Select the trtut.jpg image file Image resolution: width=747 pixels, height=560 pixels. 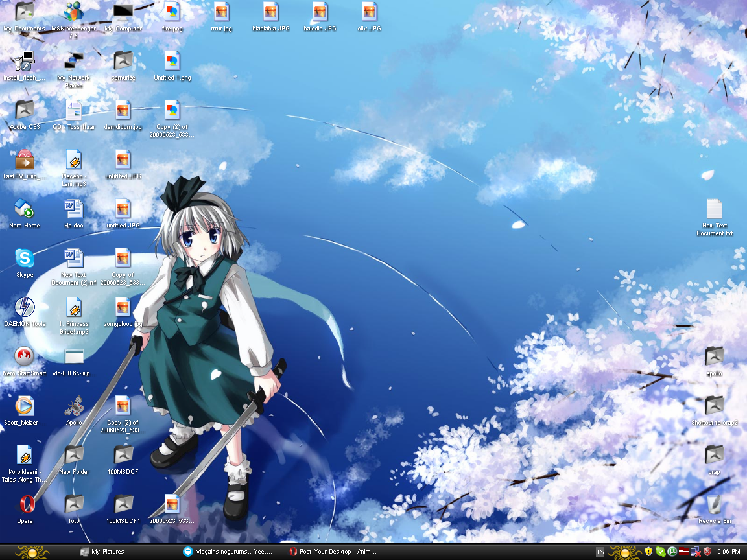tap(222, 17)
